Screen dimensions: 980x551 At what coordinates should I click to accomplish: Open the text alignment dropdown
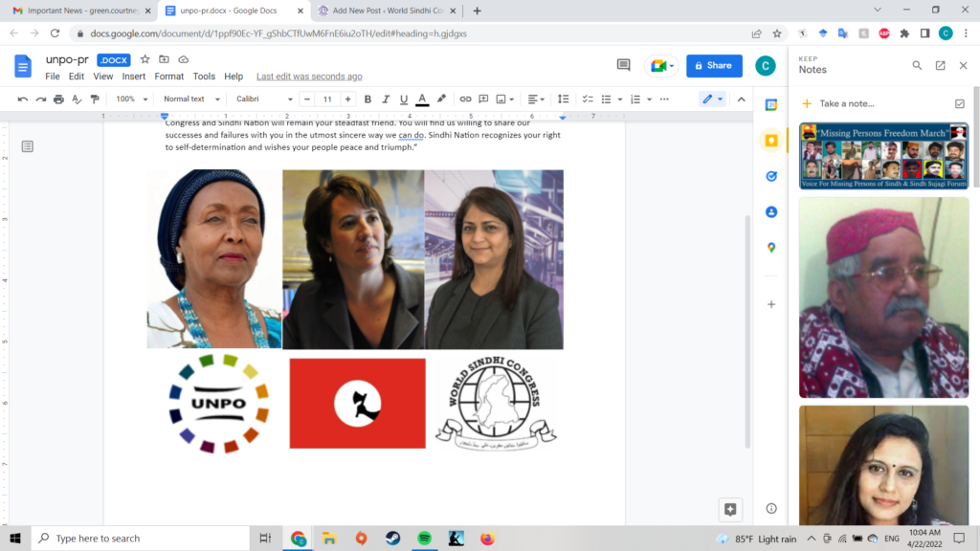click(x=536, y=99)
